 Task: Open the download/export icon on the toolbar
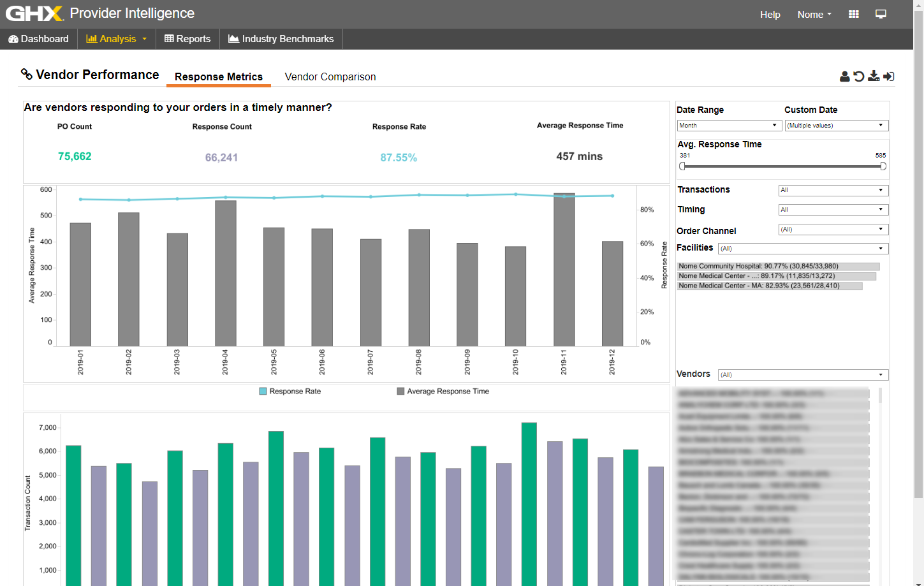point(874,76)
